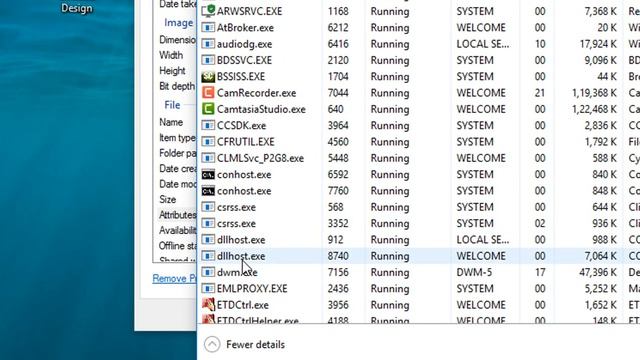This screenshot has width=640, height=360.
Task: Click the 1,22,468 K memory value
Action: pyautogui.click(x=594, y=109)
